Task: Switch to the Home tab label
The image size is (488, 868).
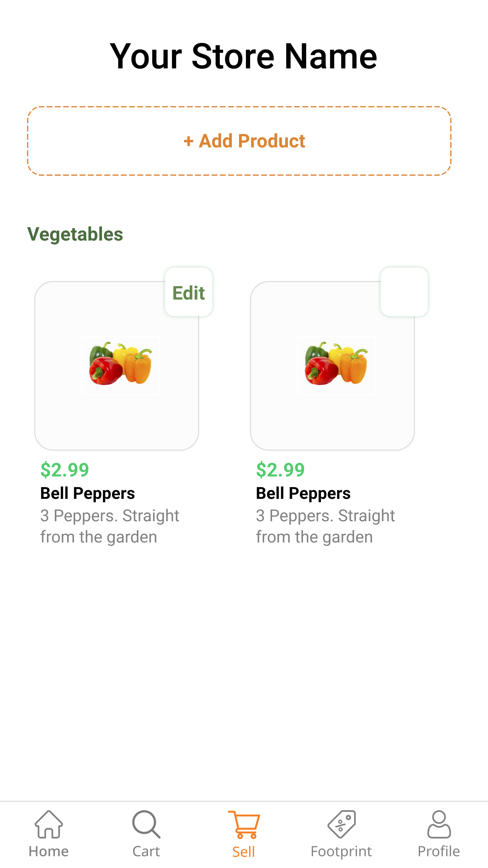Action: [x=49, y=851]
